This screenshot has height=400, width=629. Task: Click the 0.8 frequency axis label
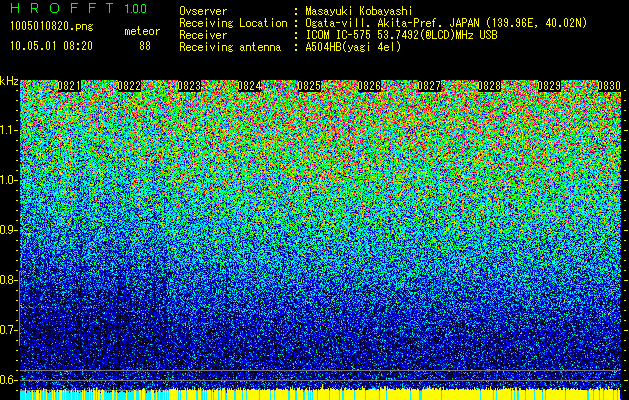click(8, 280)
